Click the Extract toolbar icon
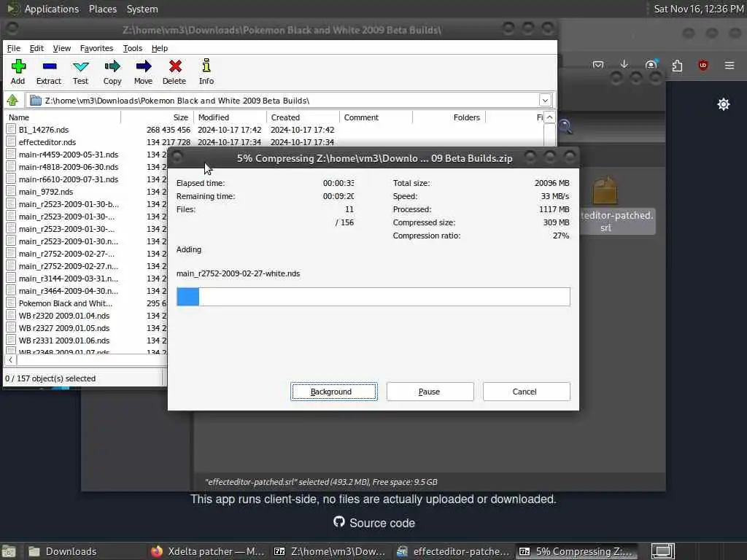Screen dimensions: 747x560 tap(49, 72)
